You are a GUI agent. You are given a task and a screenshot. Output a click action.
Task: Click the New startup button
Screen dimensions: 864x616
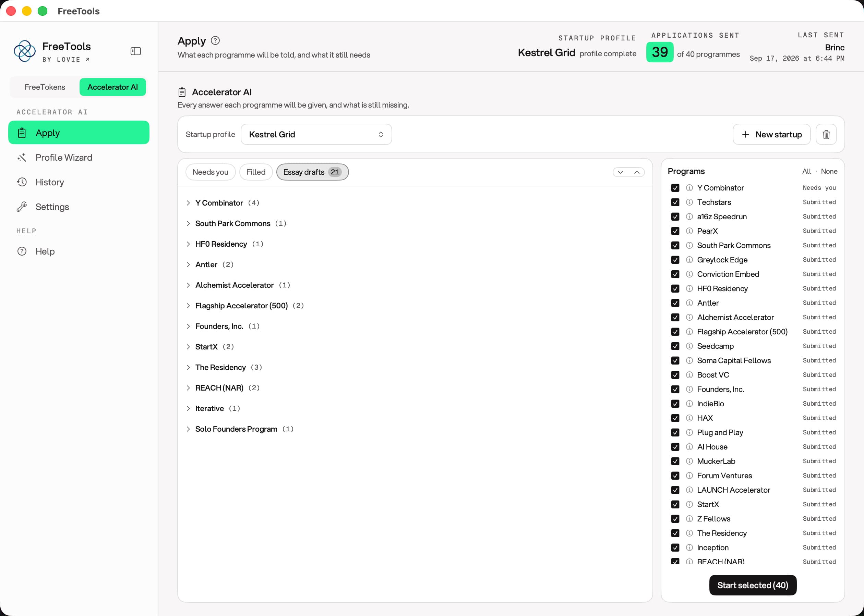coord(771,134)
